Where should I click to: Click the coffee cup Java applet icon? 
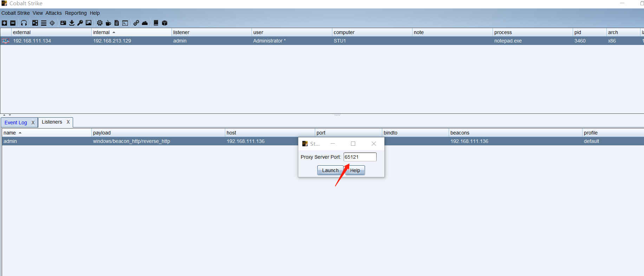coord(108,23)
